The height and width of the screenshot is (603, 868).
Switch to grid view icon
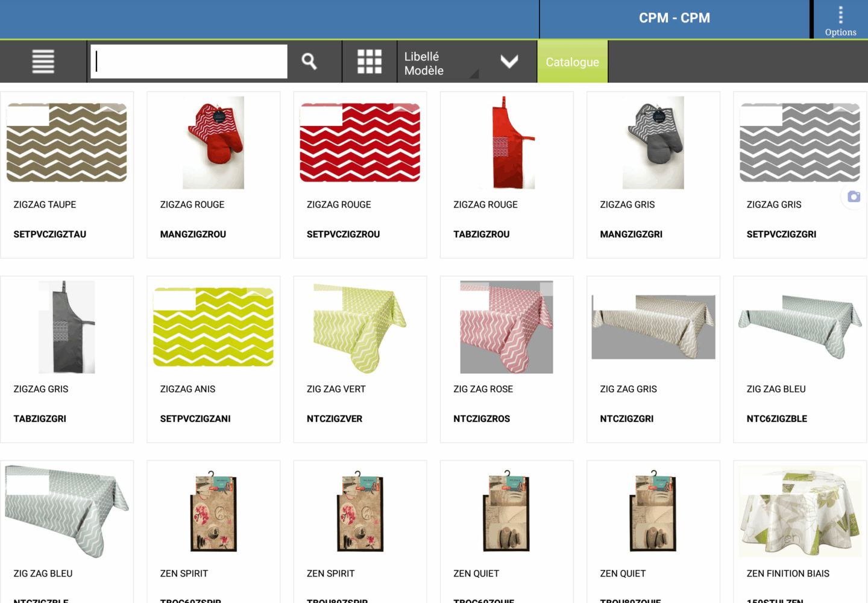click(370, 62)
